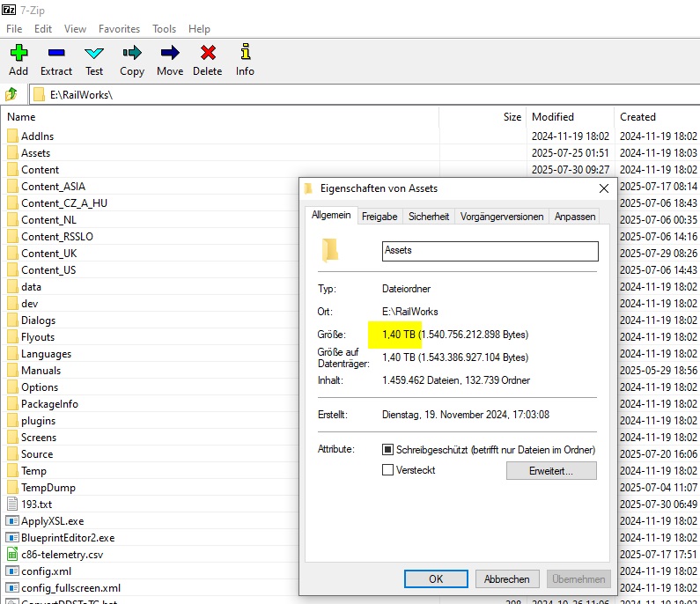Select the Options folder row

tap(151, 387)
